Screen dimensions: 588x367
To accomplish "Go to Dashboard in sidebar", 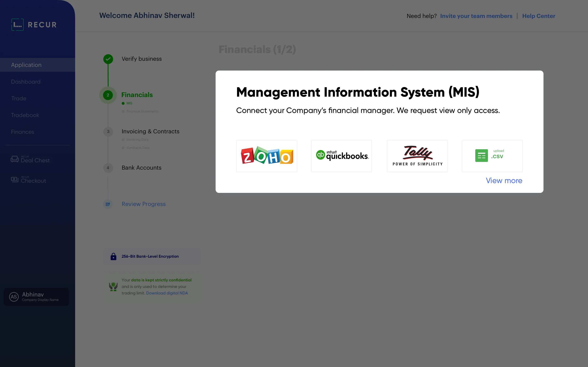I will 26,82.
